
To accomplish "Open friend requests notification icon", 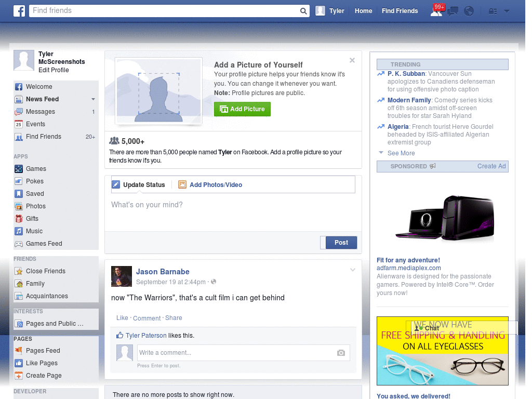I will (x=436, y=11).
